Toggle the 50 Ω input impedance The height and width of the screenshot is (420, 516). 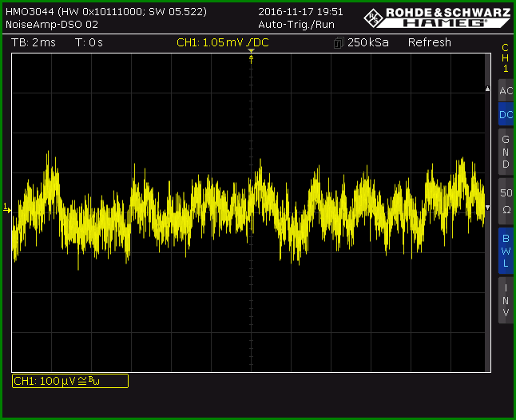coord(506,200)
